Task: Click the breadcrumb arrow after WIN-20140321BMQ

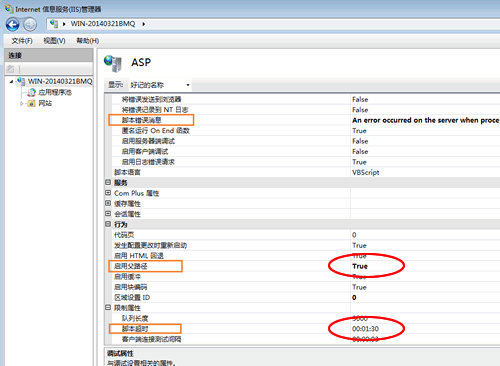Action: click(x=144, y=24)
